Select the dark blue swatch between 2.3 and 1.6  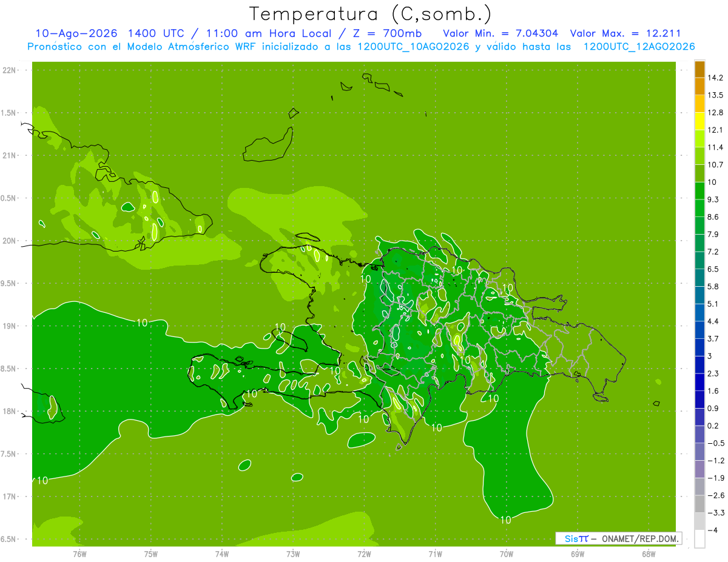[699, 382]
